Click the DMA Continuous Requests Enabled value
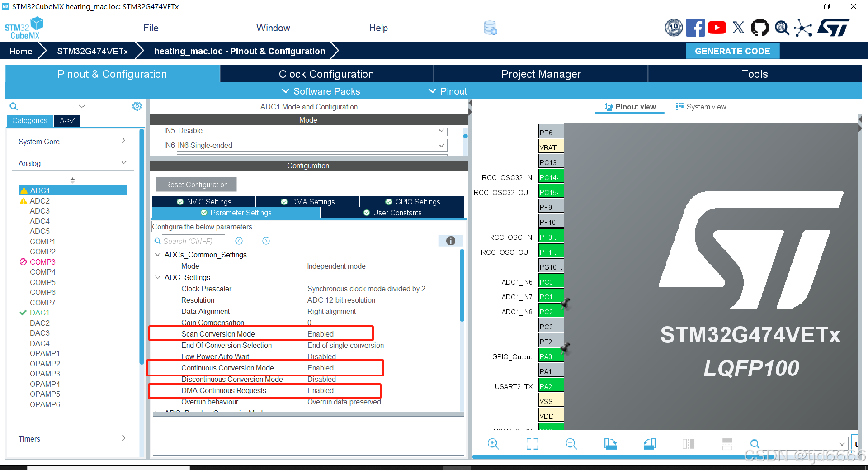This screenshot has height=470, width=868. coord(321,391)
